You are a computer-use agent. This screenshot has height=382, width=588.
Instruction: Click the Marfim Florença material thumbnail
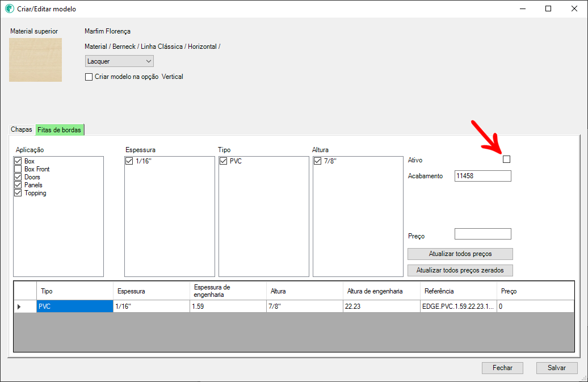click(36, 60)
